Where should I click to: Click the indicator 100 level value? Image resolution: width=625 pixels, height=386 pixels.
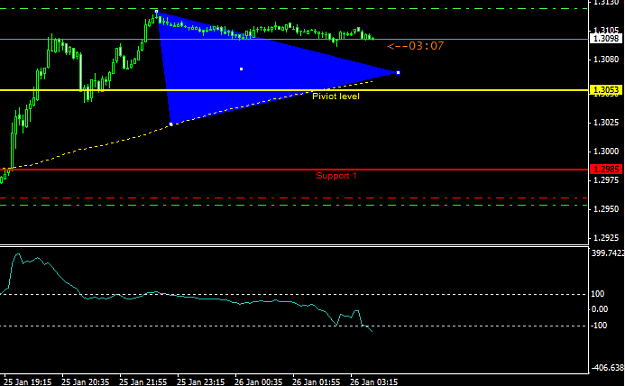tap(598, 294)
